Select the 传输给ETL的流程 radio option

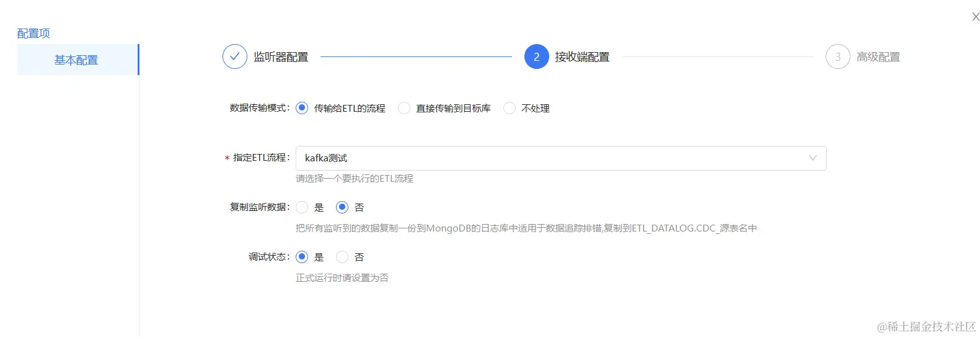302,108
